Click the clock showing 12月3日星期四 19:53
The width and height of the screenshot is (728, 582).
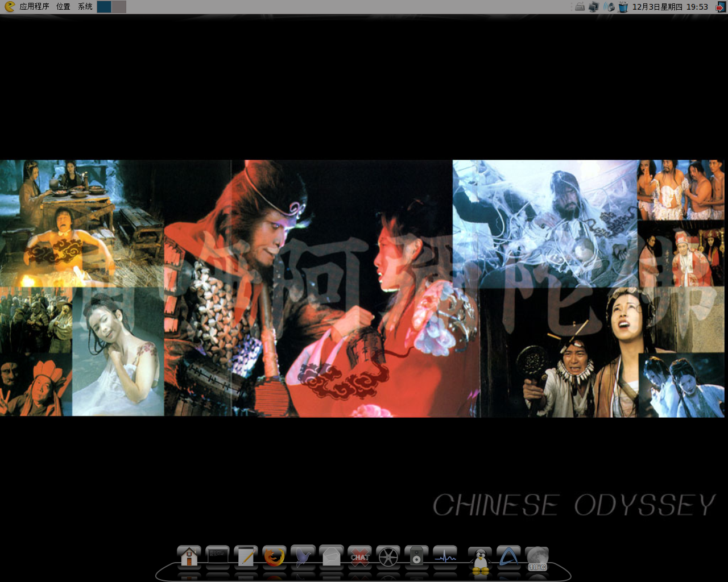point(670,7)
